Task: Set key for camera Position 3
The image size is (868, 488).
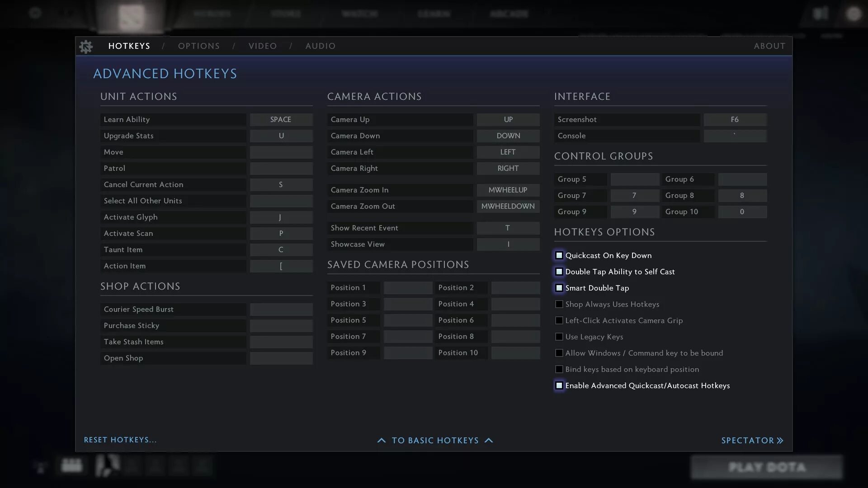Action: [408, 304]
